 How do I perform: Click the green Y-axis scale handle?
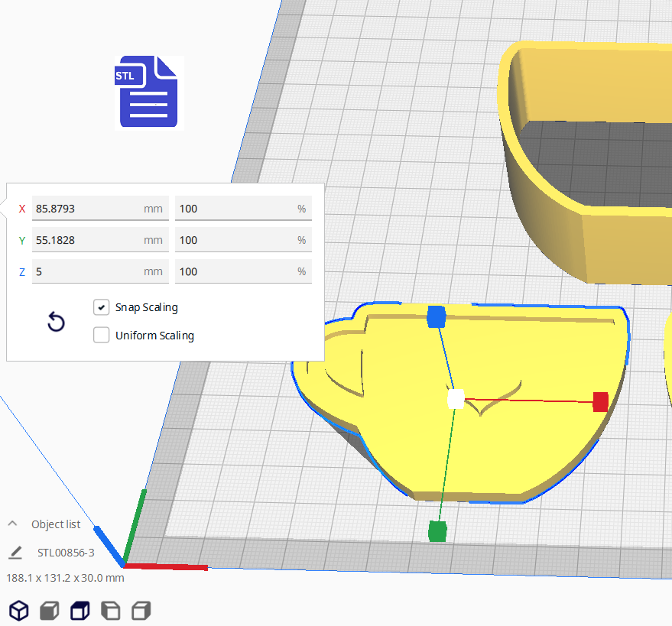click(437, 530)
